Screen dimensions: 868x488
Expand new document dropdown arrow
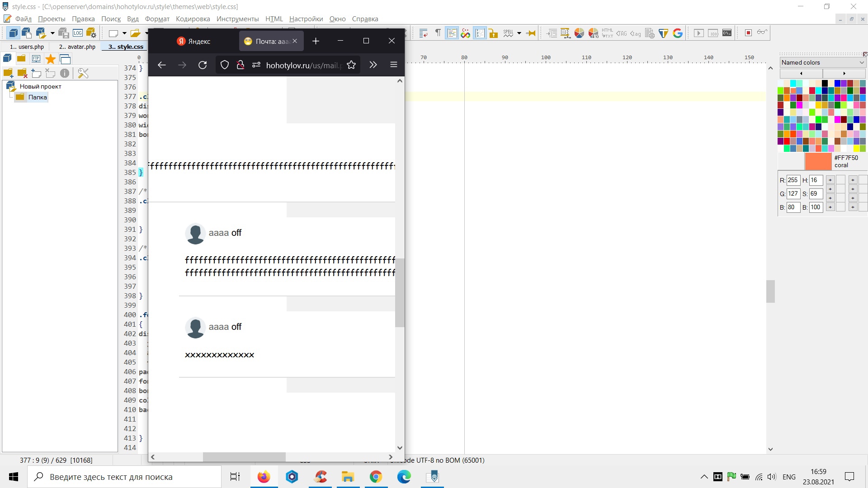pos(124,33)
